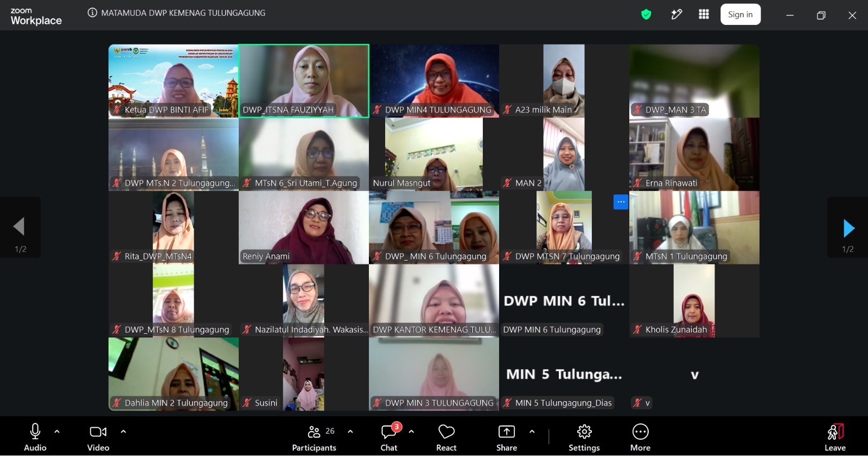Click the blue ellipsis on DWP MTSN 7 tile
868x456 pixels.
coord(621,202)
